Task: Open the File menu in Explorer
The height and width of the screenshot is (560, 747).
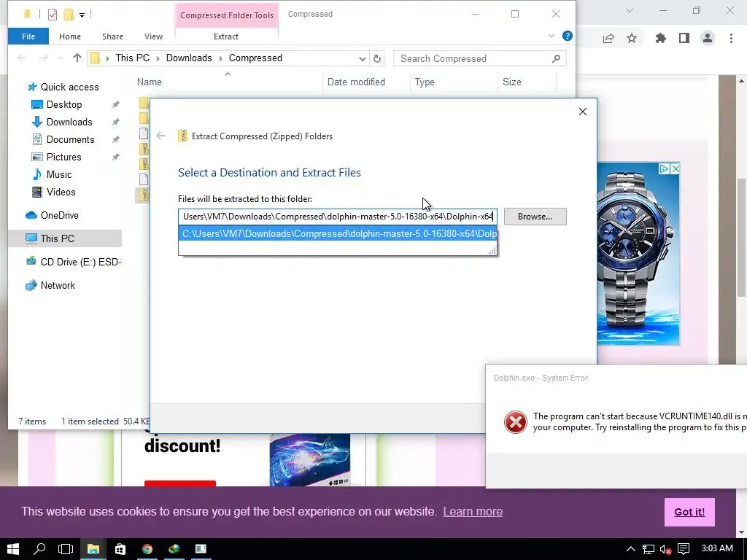Action: coord(28,36)
